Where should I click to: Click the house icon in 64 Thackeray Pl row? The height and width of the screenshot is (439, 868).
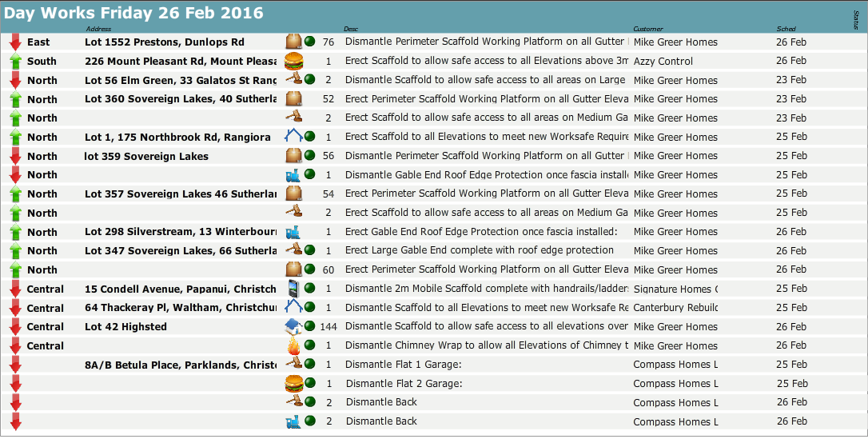[293, 307]
